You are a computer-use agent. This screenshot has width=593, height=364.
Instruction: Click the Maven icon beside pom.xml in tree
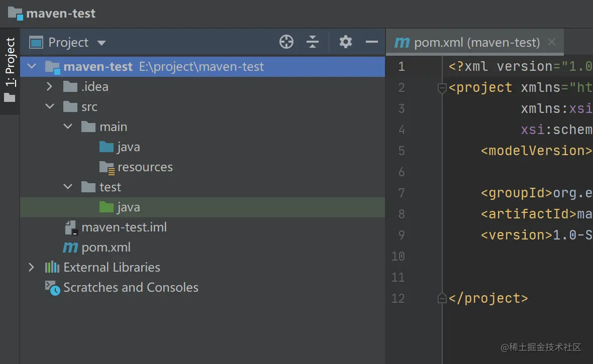point(70,248)
